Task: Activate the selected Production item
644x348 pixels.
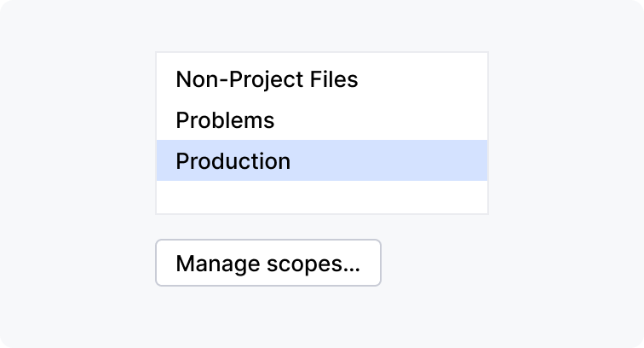Action: click(x=321, y=160)
